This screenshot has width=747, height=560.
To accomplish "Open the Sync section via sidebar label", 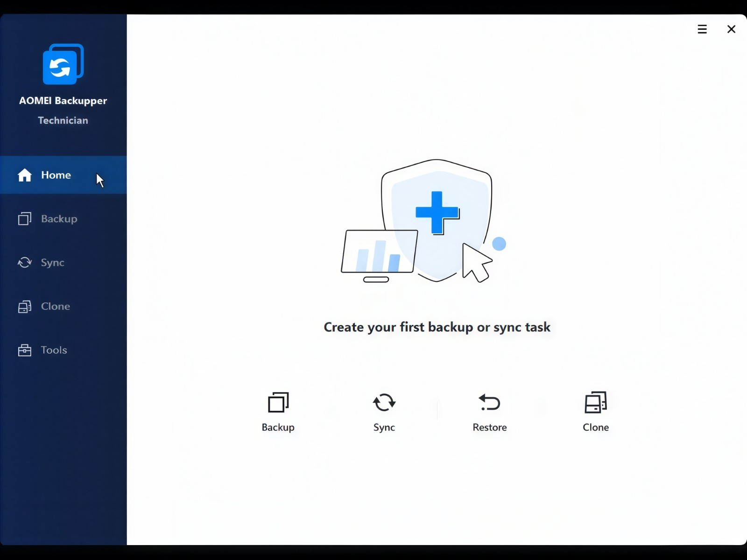I will click(53, 263).
